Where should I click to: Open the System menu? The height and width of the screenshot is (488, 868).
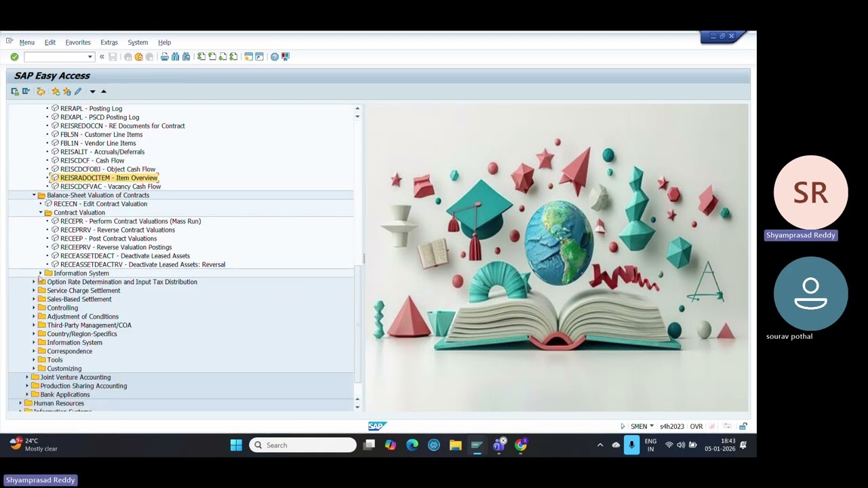coord(138,42)
